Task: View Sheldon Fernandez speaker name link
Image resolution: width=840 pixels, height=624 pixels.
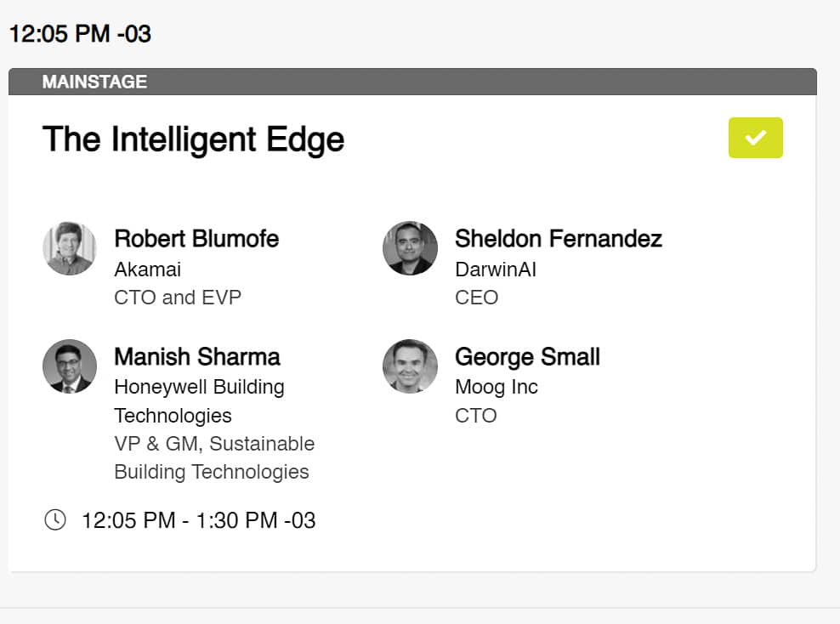Action: (558, 239)
